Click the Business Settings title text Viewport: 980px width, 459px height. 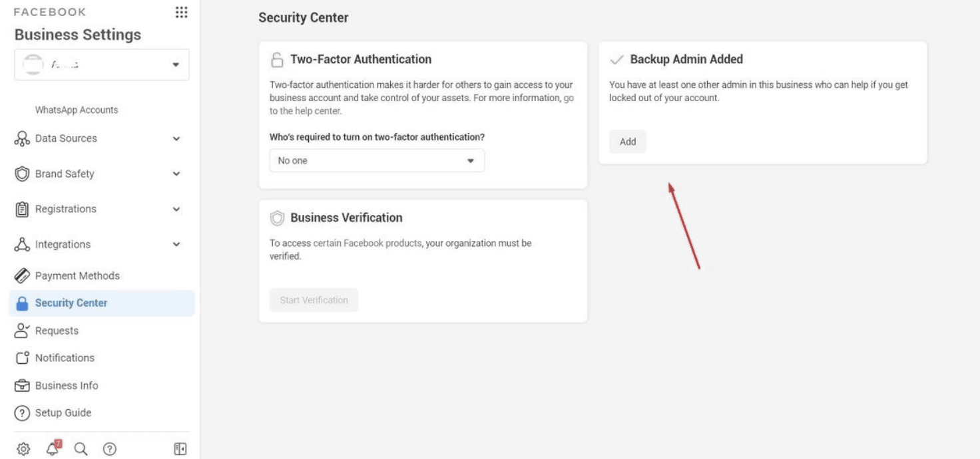[x=78, y=35]
